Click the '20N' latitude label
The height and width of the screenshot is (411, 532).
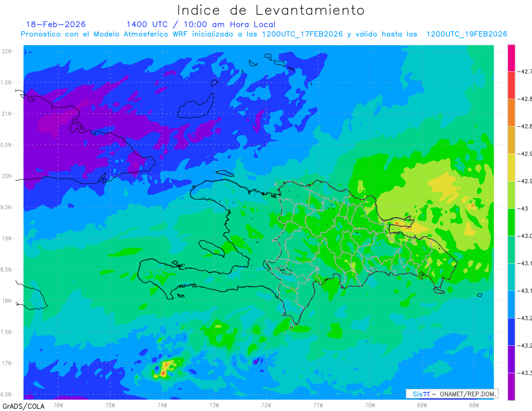coord(7,176)
